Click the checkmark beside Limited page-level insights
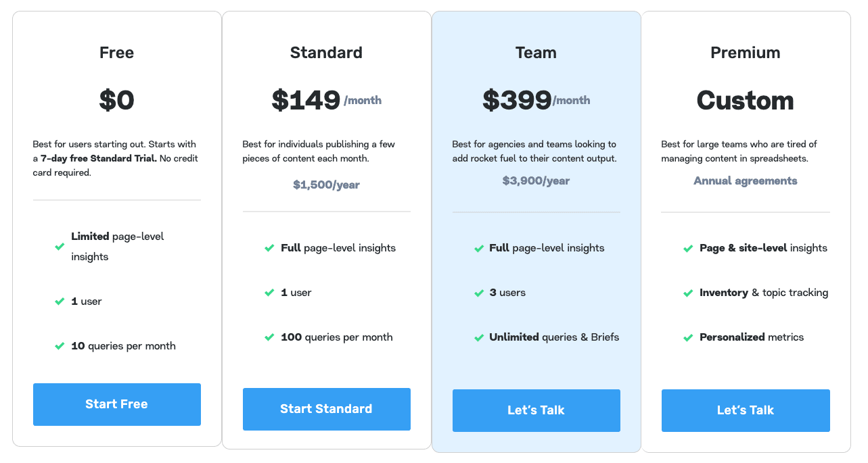The height and width of the screenshot is (463, 868). (x=60, y=247)
